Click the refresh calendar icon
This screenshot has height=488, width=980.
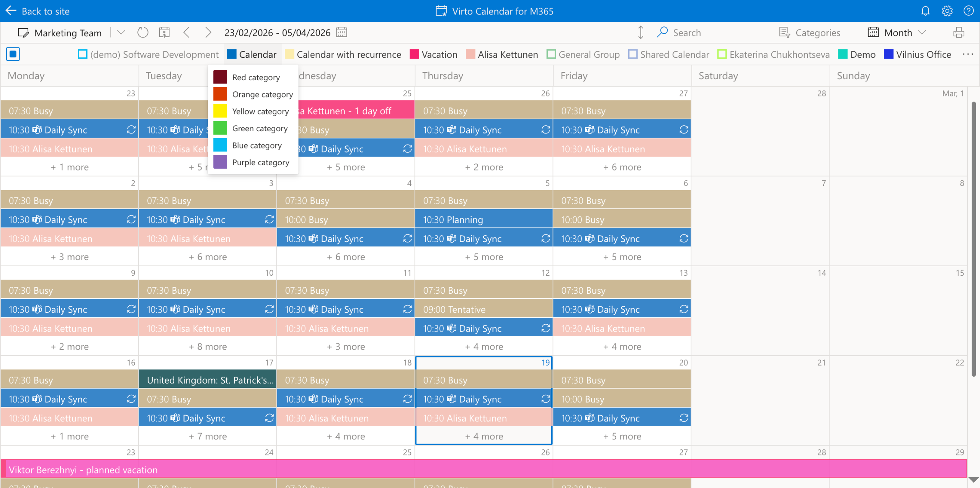(143, 33)
